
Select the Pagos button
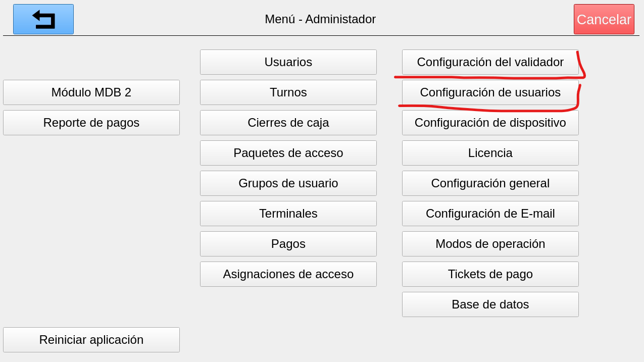(288, 244)
